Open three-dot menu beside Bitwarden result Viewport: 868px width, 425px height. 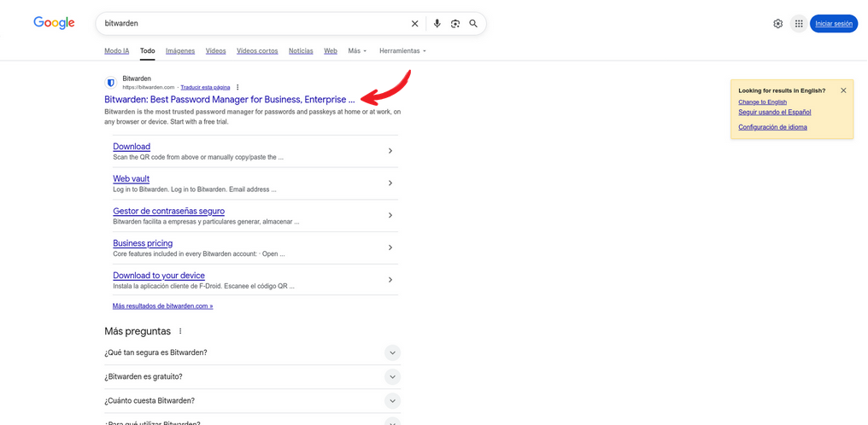click(238, 87)
